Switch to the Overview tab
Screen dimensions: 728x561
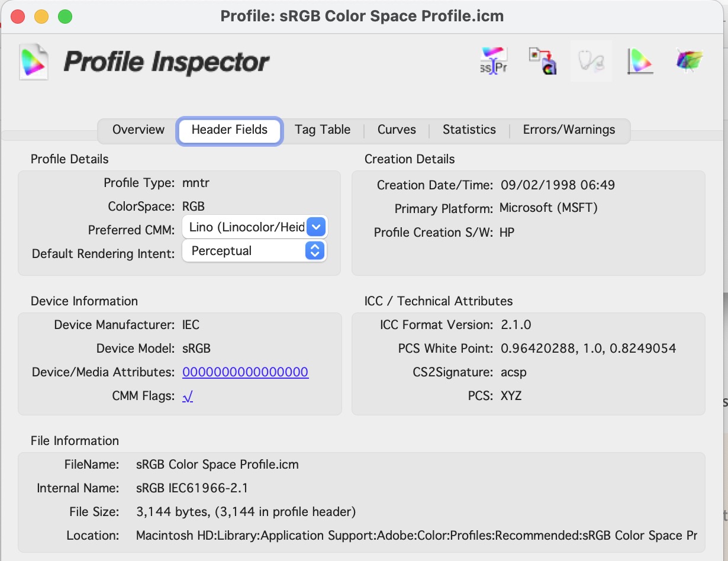(138, 130)
